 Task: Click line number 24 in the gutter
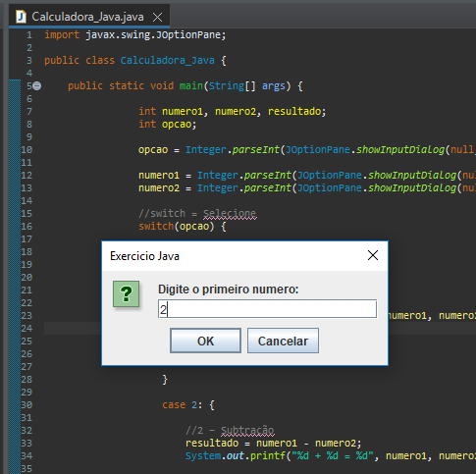tap(26, 328)
